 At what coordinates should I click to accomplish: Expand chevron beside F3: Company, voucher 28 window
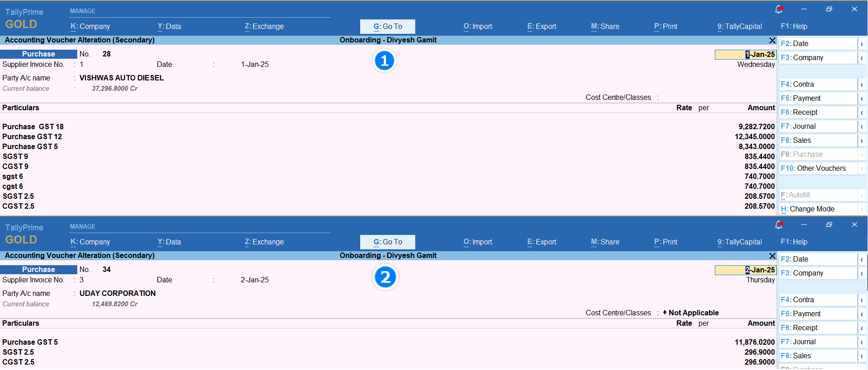point(862,58)
